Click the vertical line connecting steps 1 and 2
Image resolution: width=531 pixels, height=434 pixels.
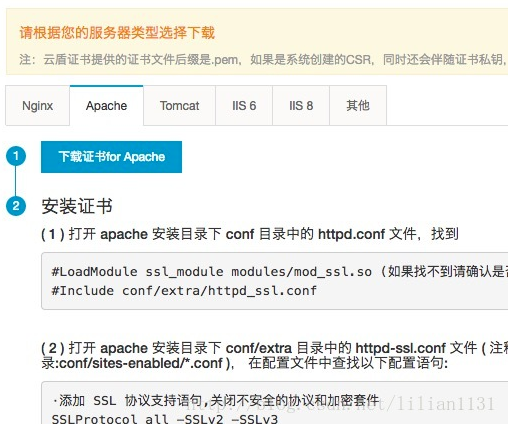click(x=16, y=181)
